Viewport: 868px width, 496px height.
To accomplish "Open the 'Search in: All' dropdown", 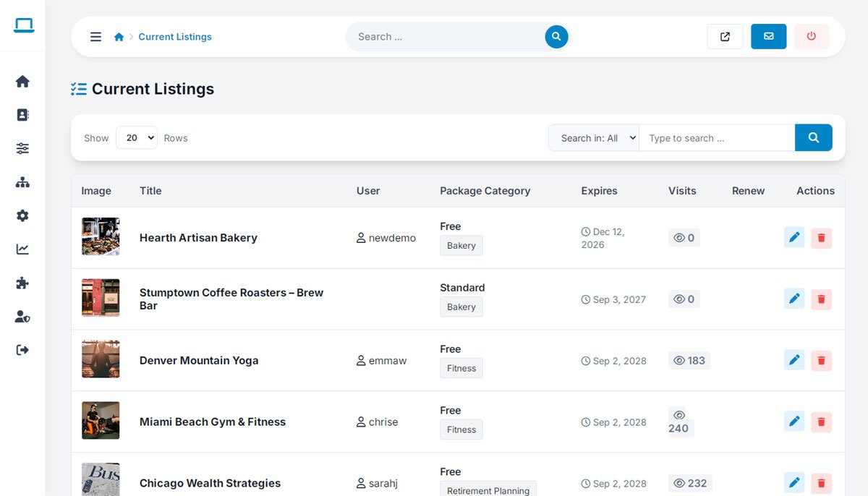I will (594, 137).
